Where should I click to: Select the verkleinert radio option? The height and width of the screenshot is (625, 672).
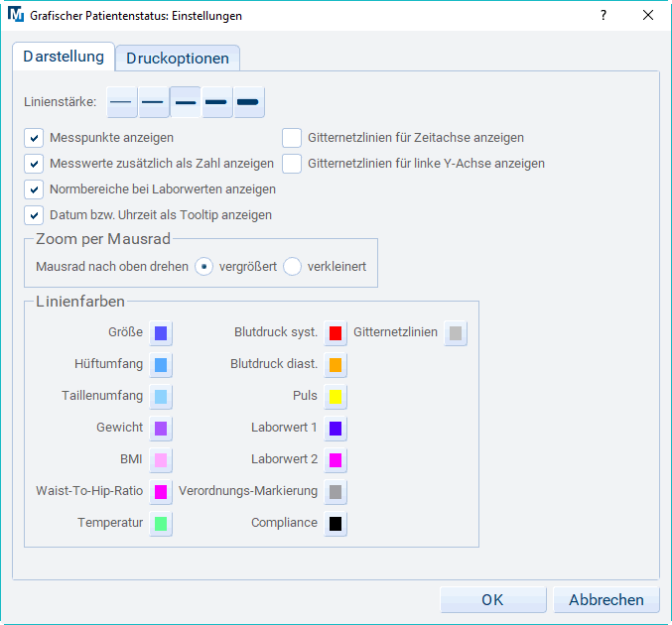pos(292,267)
